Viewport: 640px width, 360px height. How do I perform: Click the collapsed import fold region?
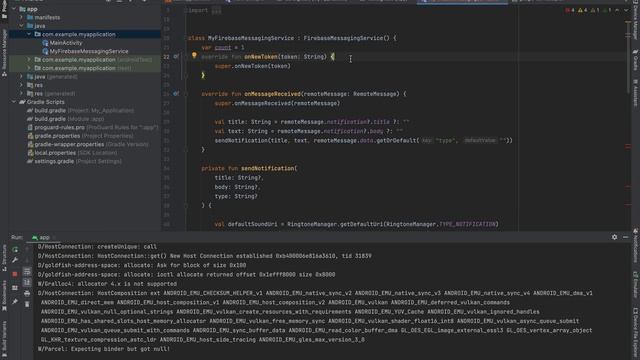point(216,11)
